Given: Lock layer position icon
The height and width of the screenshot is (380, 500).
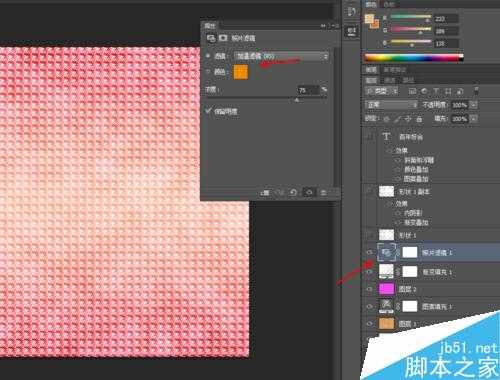Looking at the screenshot, I should [408, 119].
